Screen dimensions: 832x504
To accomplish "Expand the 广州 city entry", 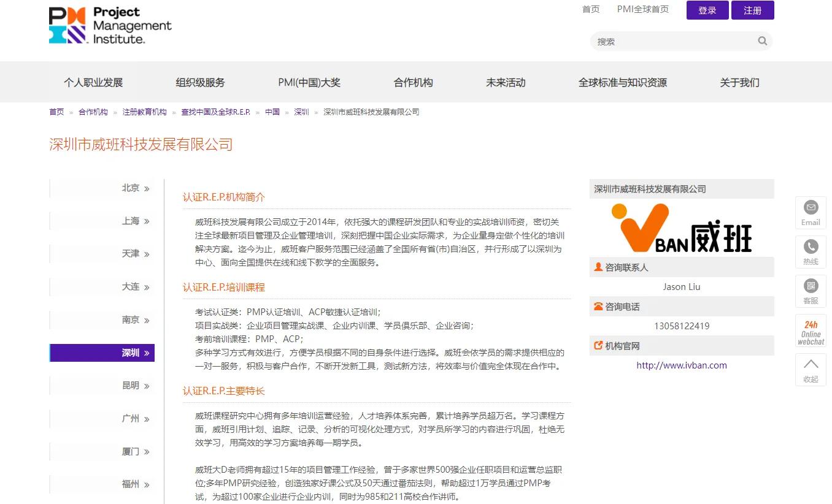I will point(101,418).
